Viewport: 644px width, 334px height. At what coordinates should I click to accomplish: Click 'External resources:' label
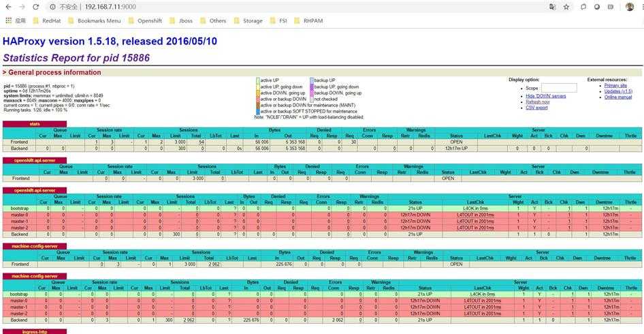pos(607,80)
